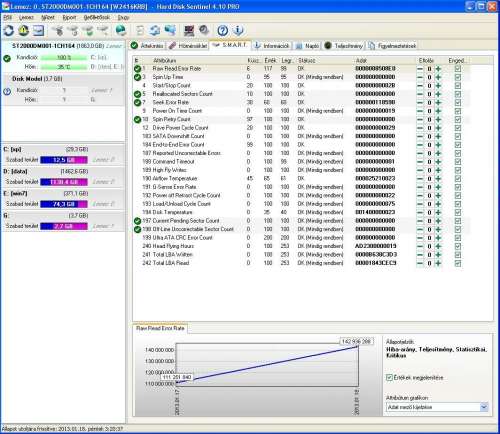Image resolution: width=500 pixels, height=434 pixels.
Task: Click minus offset button for Ultra ATA CRC Error Count
Action: [x=420, y=238]
